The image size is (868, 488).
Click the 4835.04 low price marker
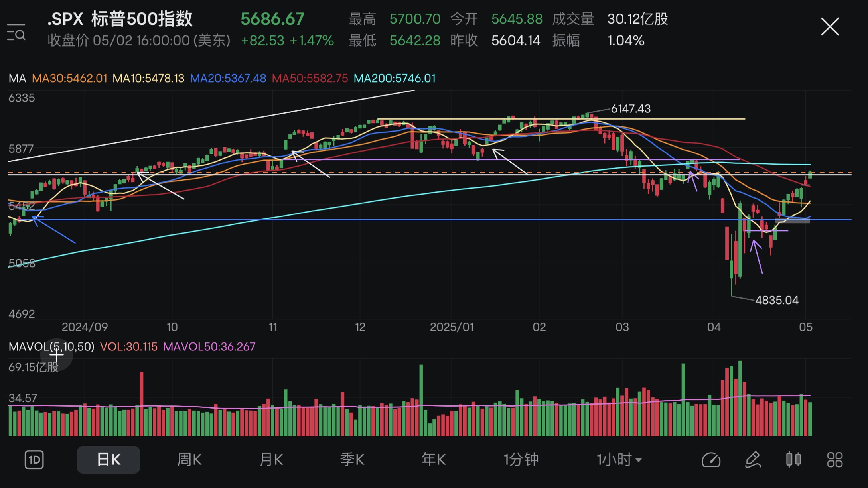click(x=777, y=300)
